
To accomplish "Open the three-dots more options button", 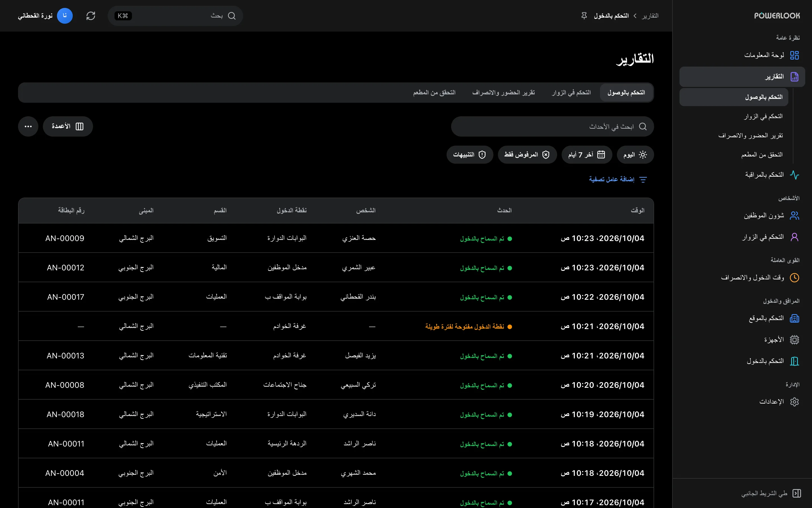I will [28, 126].
